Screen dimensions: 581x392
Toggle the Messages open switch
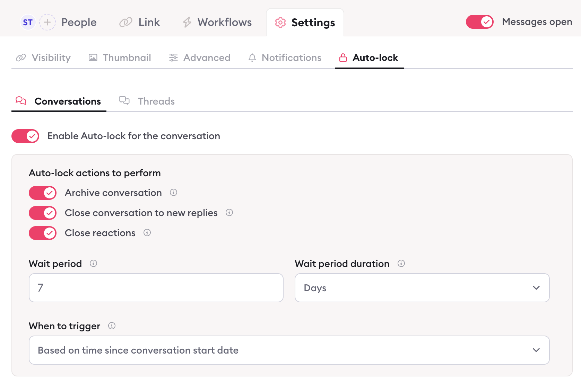click(x=479, y=22)
